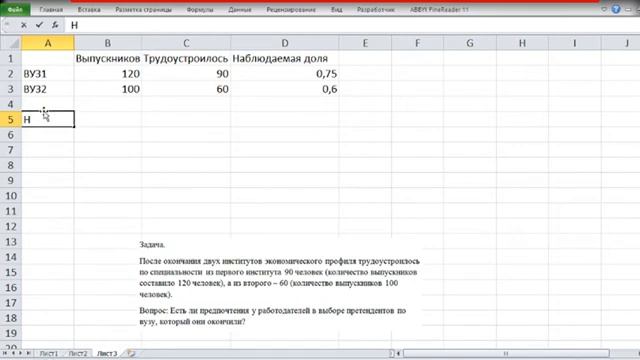The width and height of the screenshot is (640, 360).
Task: Switch to the Вид ribbon tab
Action: pos(337,9)
